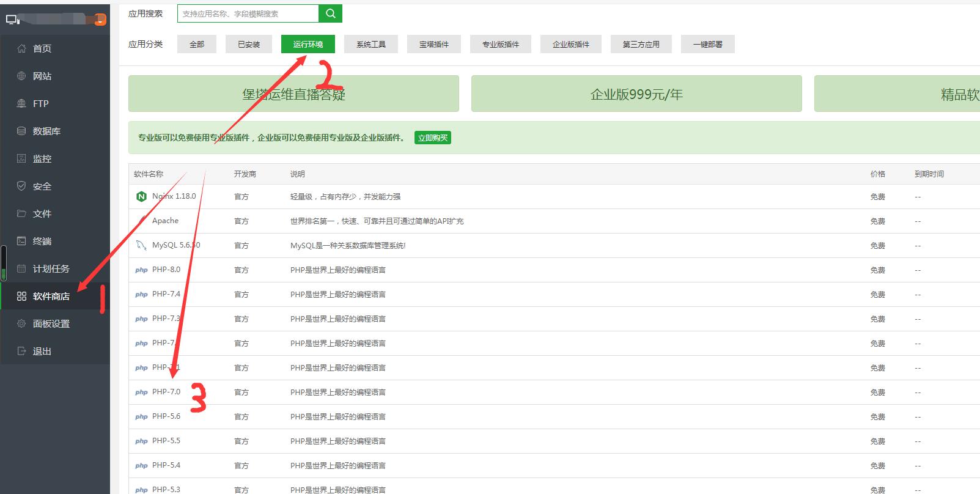Select the globe icon beside 网站

(21, 76)
